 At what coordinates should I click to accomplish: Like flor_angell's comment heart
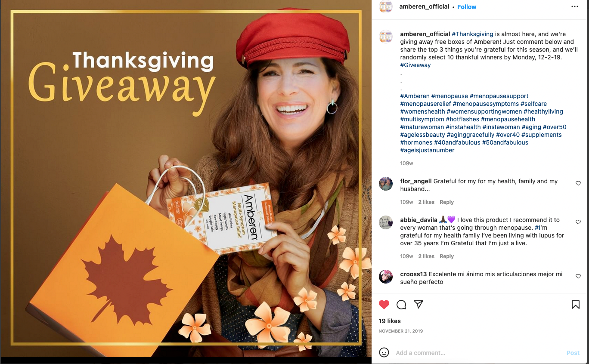pyautogui.click(x=578, y=183)
